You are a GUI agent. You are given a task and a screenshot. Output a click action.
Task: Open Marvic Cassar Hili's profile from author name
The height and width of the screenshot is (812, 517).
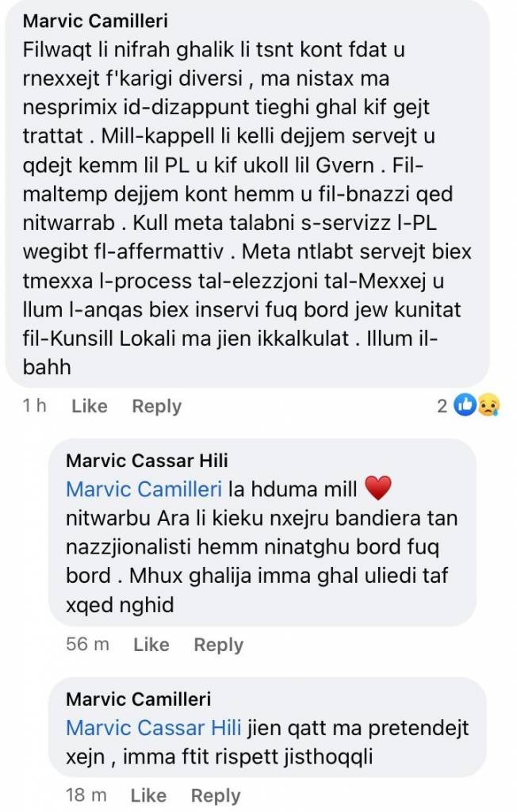click(147, 461)
